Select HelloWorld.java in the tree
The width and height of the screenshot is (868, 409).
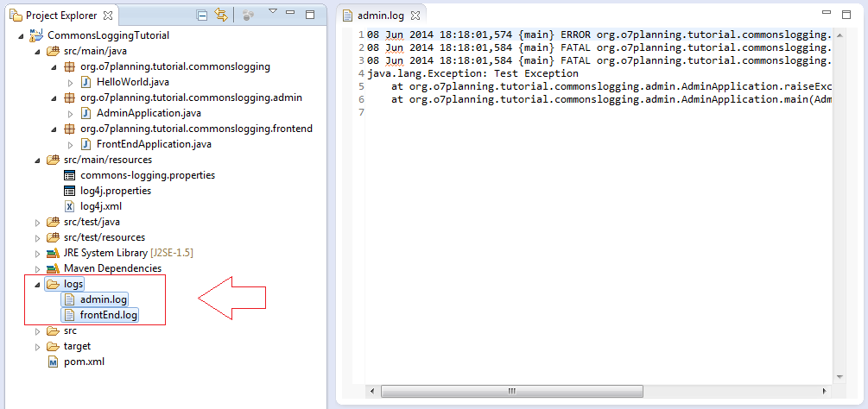coord(133,82)
